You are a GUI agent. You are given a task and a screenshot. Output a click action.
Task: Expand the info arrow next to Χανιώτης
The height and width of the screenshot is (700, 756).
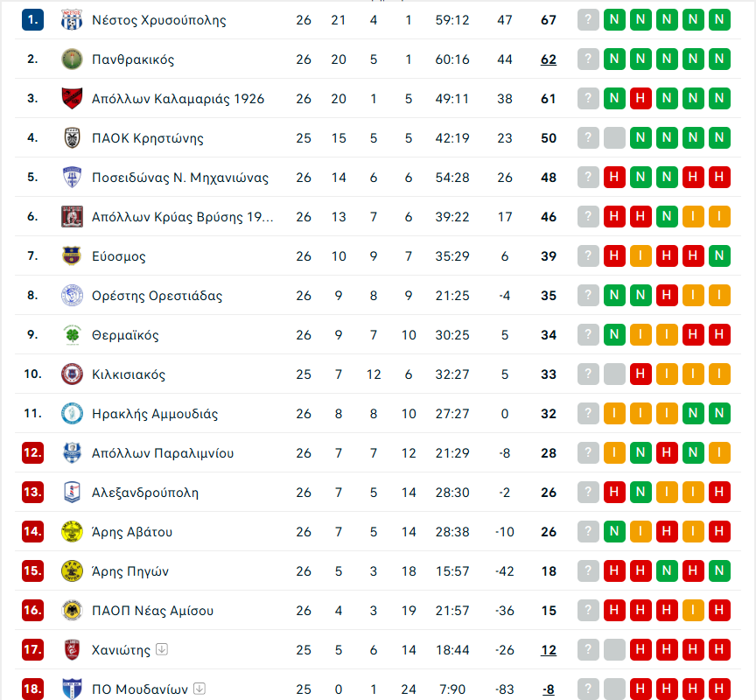pyautogui.click(x=162, y=649)
